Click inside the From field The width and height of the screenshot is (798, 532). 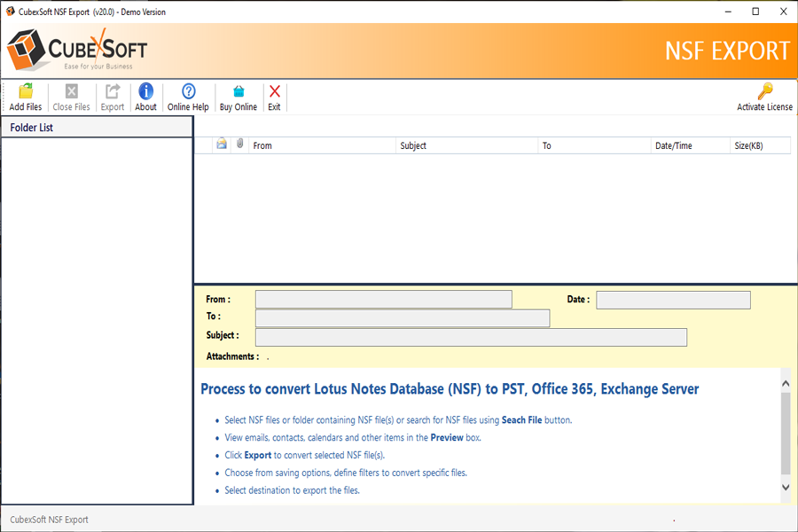pyautogui.click(x=383, y=300)
